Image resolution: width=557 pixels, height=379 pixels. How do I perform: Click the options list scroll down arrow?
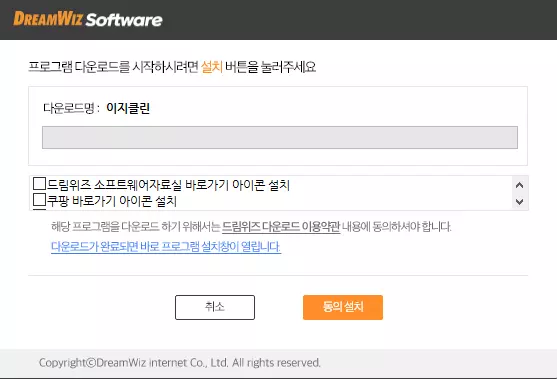pyautogui.click(x=519, y=201)
